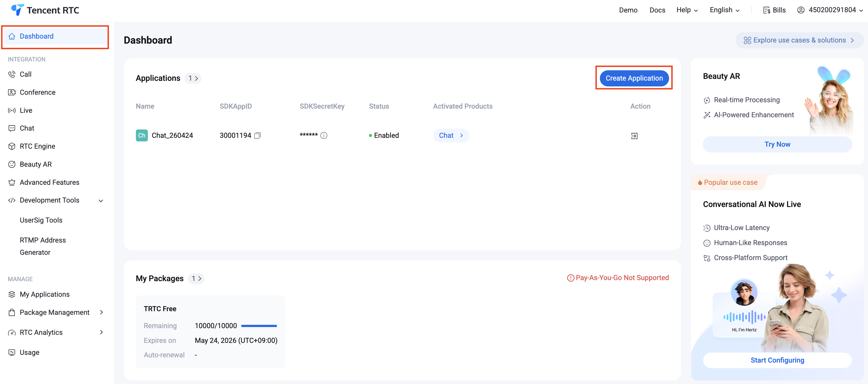
Task: Expand RTC Analytics submenu
Action: (x=101, y=333)
